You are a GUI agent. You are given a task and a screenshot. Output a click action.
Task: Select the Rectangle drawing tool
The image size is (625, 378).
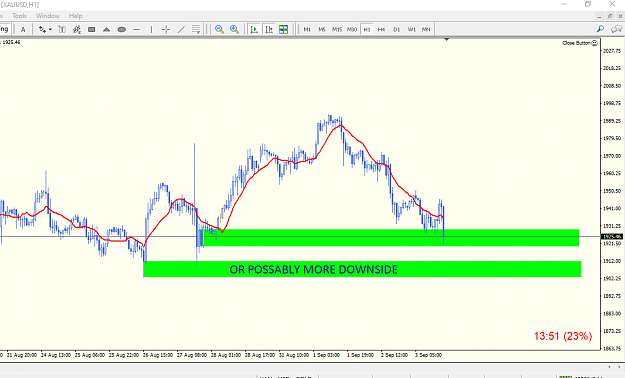point(92,30)
